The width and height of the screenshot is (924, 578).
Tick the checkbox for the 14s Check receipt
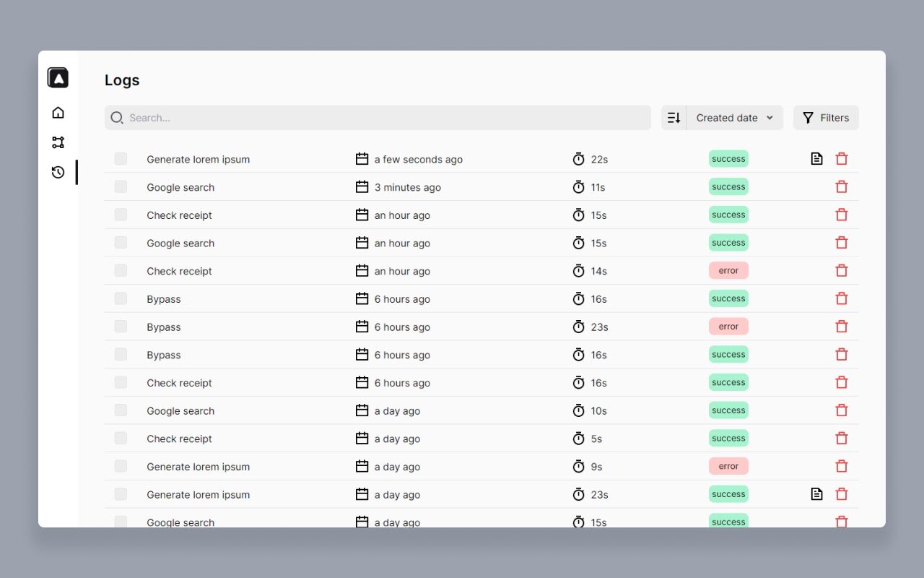121,270
